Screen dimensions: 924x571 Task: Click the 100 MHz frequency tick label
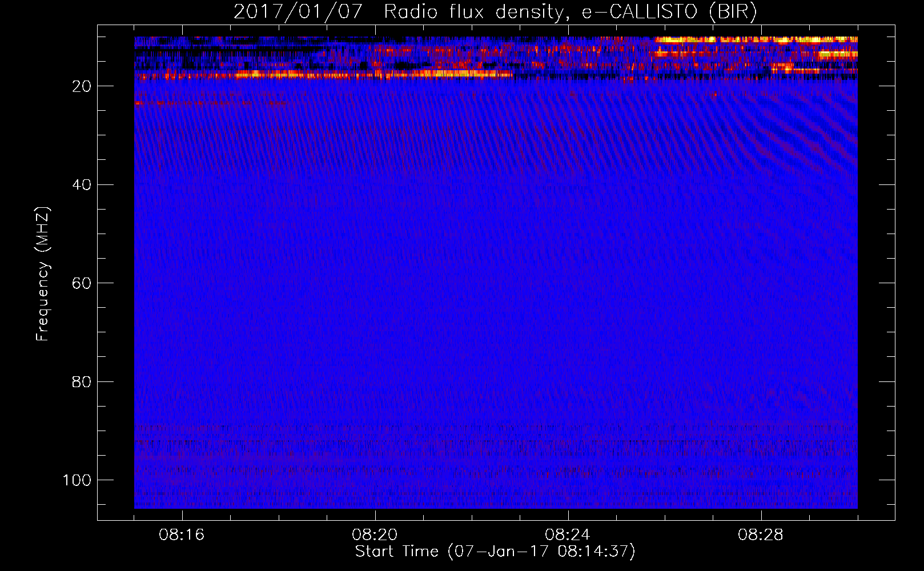77,480
